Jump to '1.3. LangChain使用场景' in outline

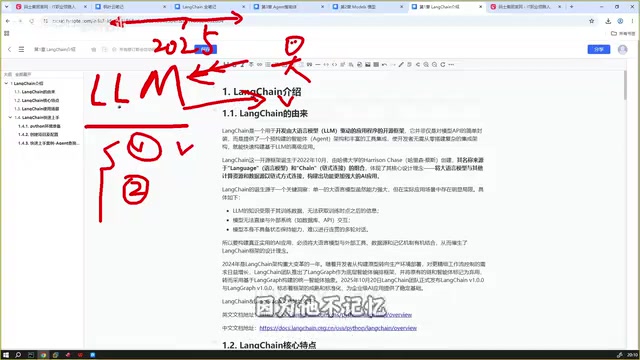coord(36,109)
